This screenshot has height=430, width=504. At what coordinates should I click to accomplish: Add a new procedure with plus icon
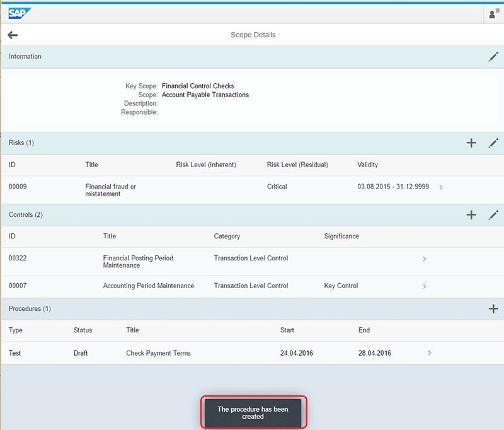493,309
